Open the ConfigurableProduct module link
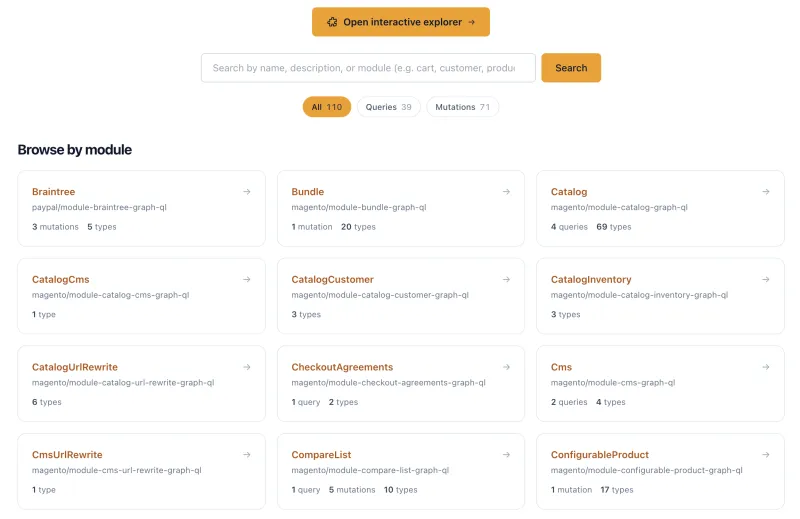Screen dimensions: 800x519 [599, 455]
